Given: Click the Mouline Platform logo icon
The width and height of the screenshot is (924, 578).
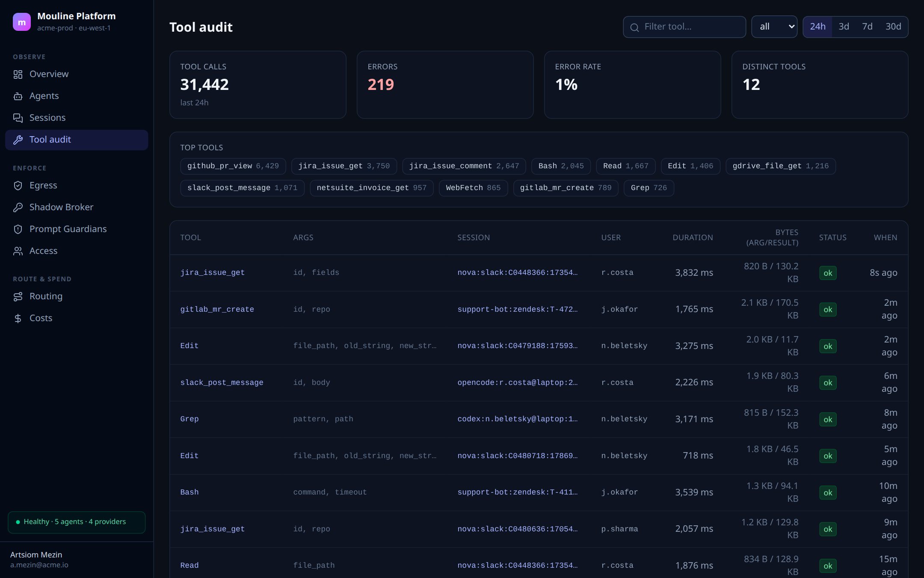Looking at the screenshot, I should click(x=22, y=22).
